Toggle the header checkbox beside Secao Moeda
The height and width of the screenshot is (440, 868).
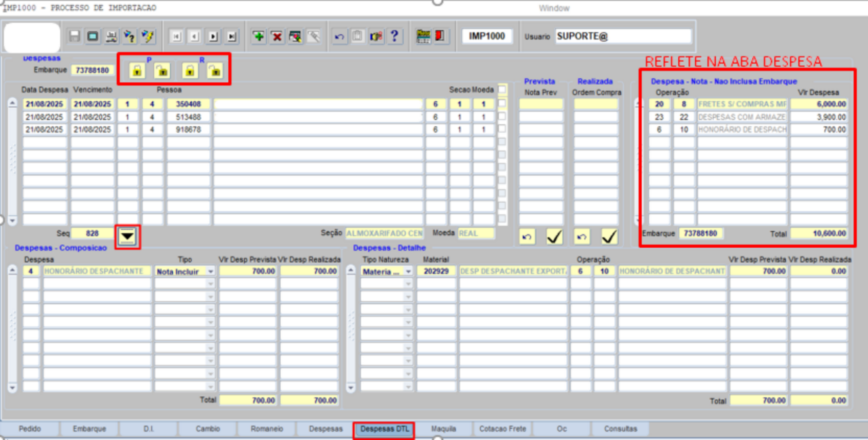[x=502, y=89]
